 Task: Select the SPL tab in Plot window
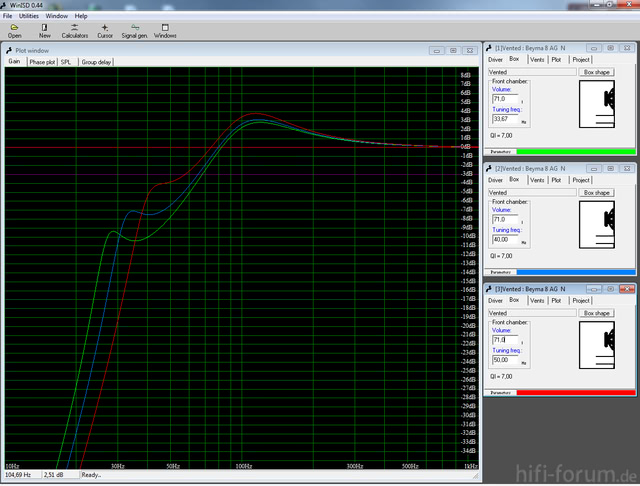pyautogui.click(x=66, y=61)
